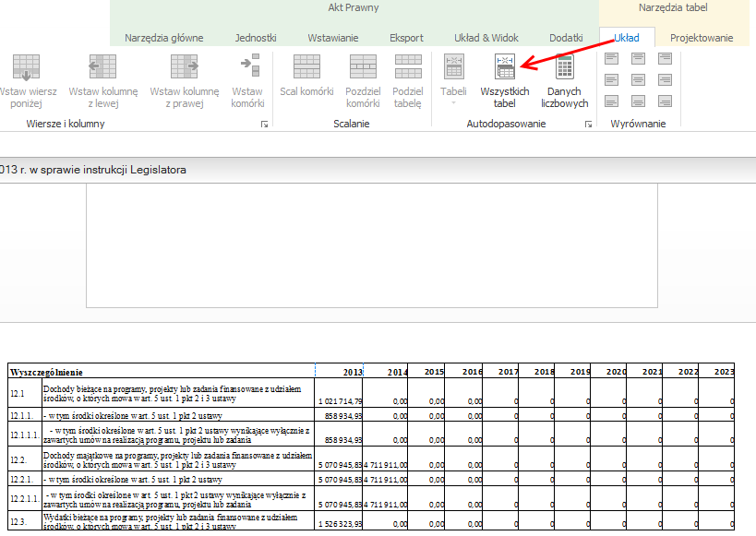Align cell content bottom center
The width and height of the screenshot is (756, 536).
click(x=639, y=101)
